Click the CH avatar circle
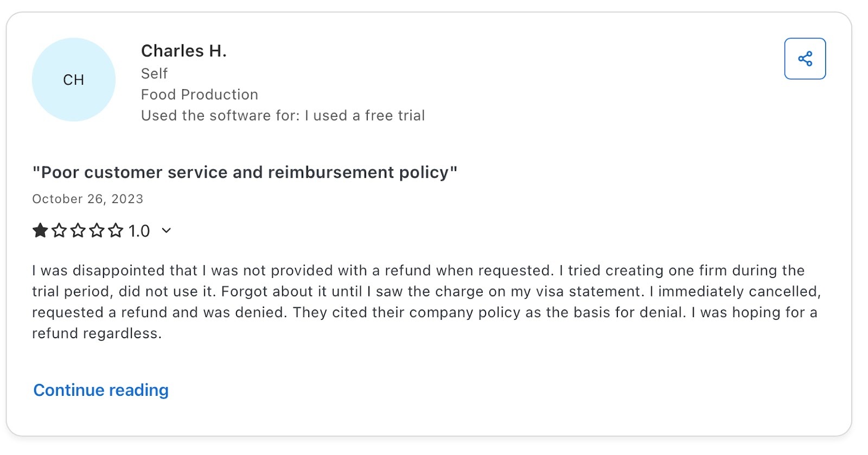 tap(74, 79)
